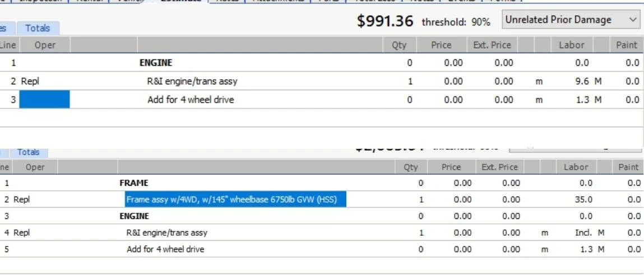Click the 1.3 labor value on line 3 of the $991.36 estimate

(x=582, y=99)
